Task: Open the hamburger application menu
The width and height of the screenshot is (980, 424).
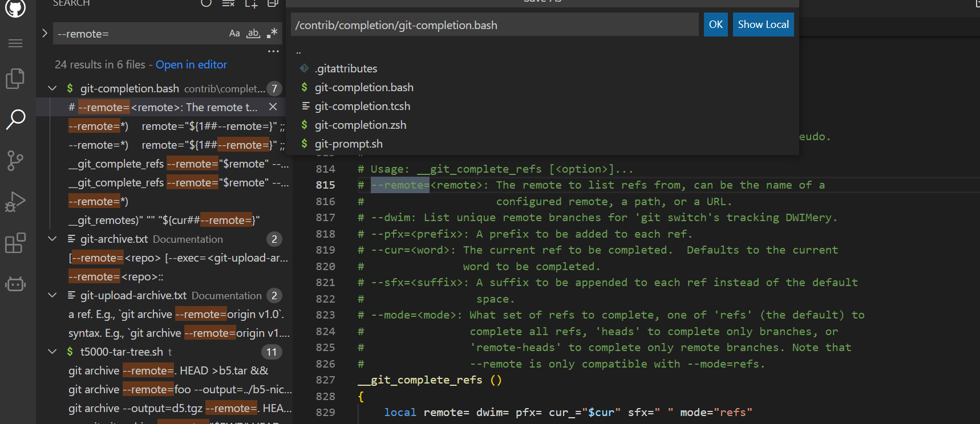Action: pyautogui.click(x=15, y=43)
